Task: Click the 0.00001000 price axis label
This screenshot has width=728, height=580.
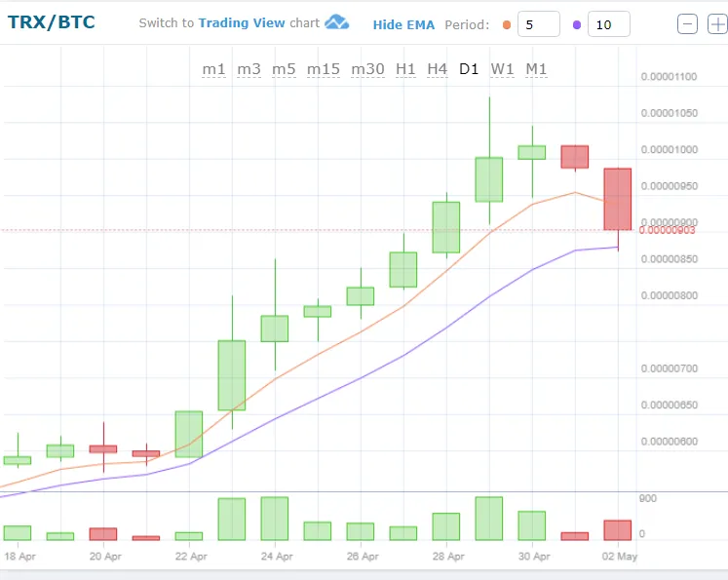Action: [x=669, y=149]
